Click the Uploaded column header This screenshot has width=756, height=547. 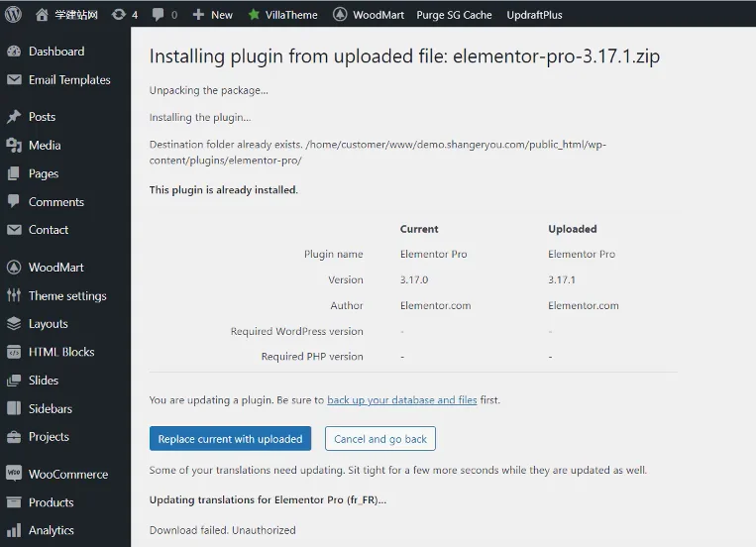(x=573, y=229)
